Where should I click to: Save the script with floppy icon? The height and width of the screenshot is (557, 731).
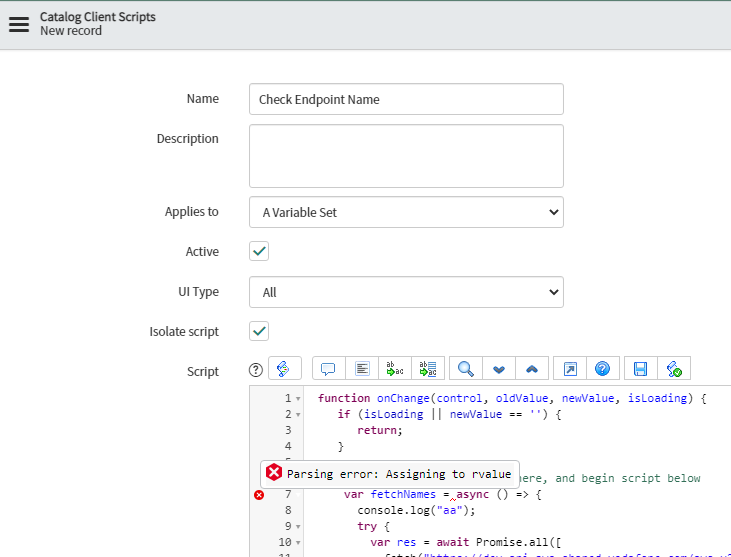point(641,369)
